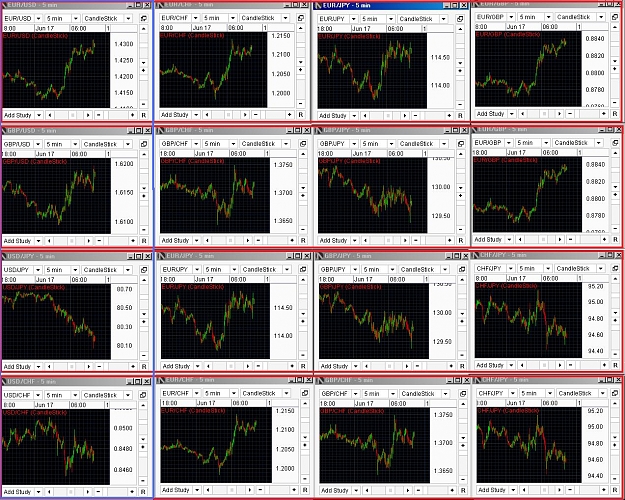Click the R reset button in USD/JPY window
Screen dimensions: 625x500
[x=144, y=366]
